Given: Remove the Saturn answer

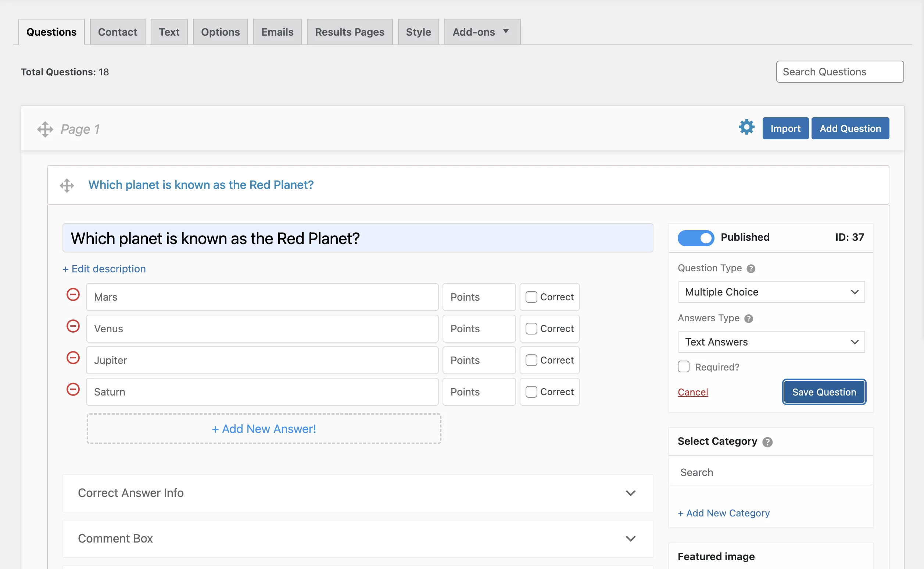Looking at the screenshot, I should tap(73, 389).
